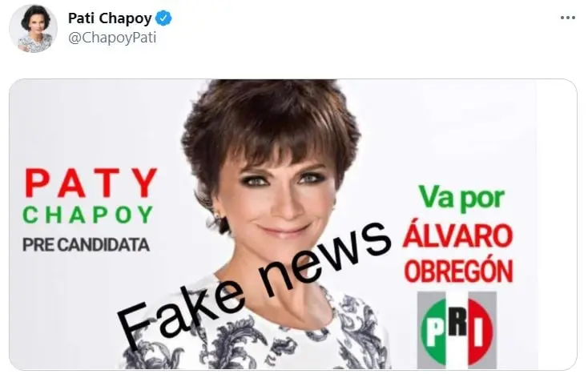The height and width of the screenshot is (378, 588).
Task: Click the red 'ÁLVARO' text
Action: click(457, 235)
